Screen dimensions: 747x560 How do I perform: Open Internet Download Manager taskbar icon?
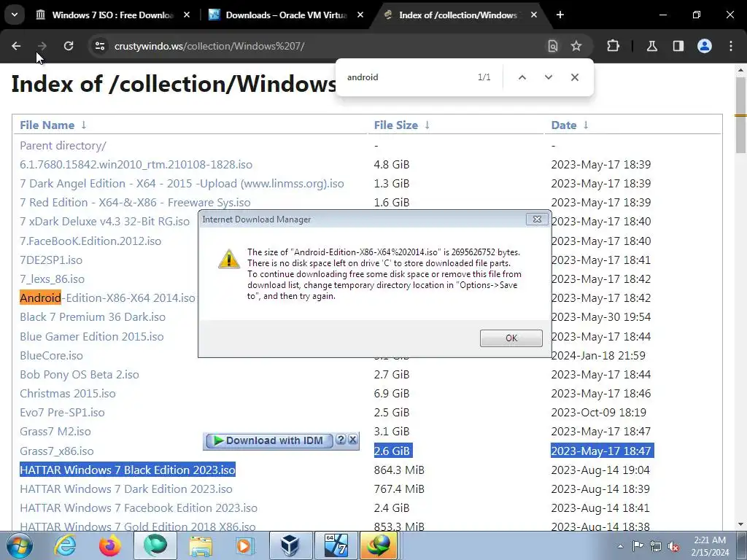pyautogui.click(x=379, y=545)
